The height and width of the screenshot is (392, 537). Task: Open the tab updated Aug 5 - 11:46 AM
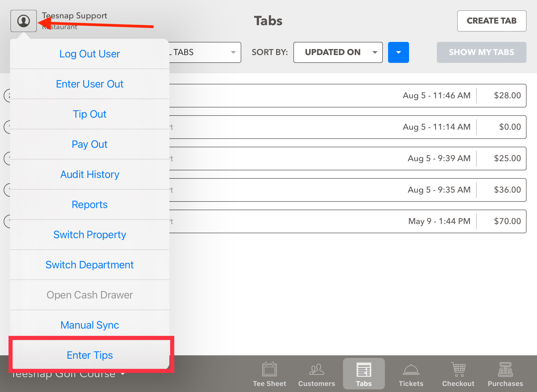[x=348, y=96]
